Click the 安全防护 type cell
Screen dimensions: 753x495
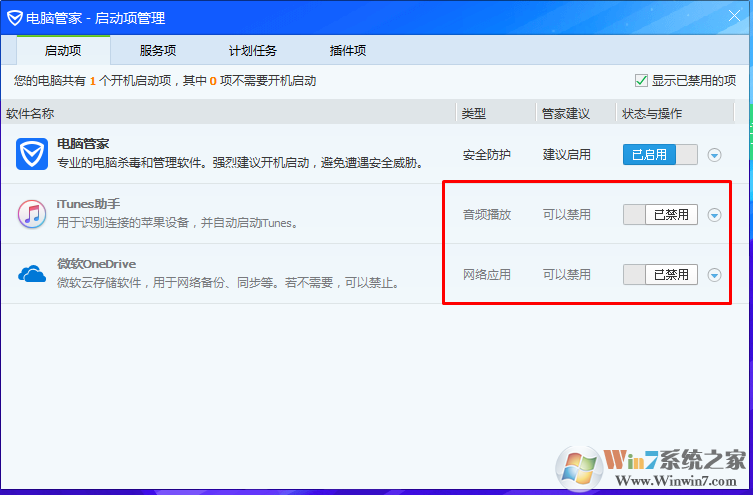pyautogui.click(x=486, y=155)
